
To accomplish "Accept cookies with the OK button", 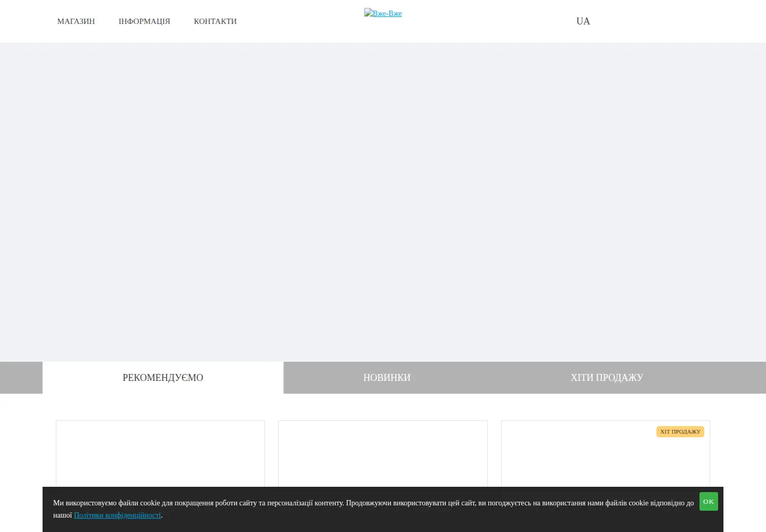I will [709, 502].
